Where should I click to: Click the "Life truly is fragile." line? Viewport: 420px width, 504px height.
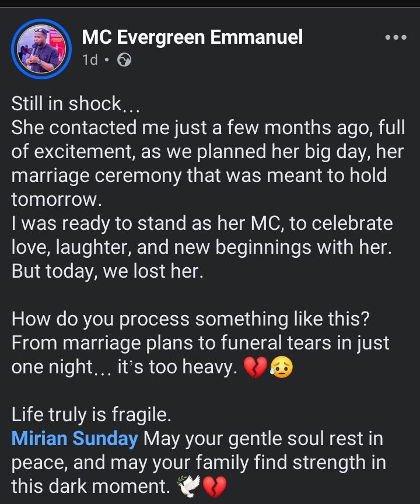click(92, 415)
